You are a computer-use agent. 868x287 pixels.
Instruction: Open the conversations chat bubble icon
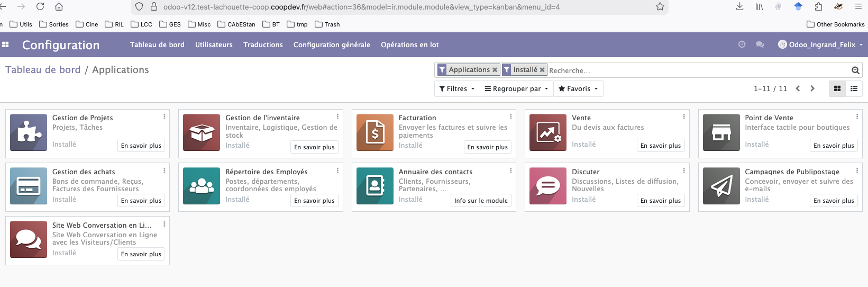tap(760, 45)
